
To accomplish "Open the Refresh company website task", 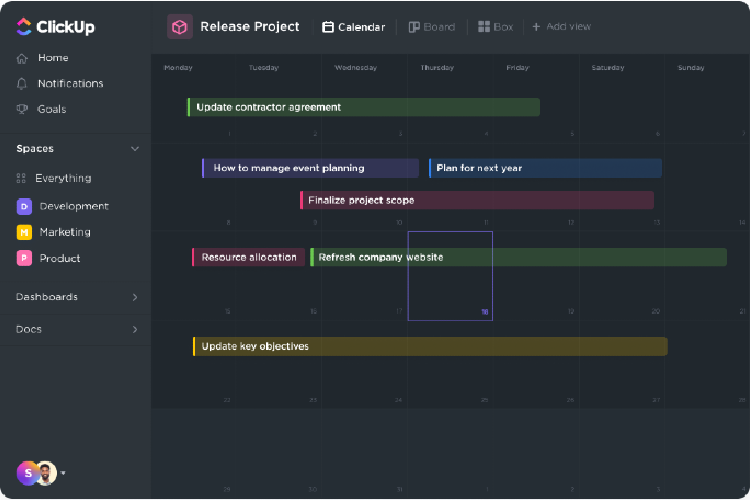I will (x=518, y=257).
